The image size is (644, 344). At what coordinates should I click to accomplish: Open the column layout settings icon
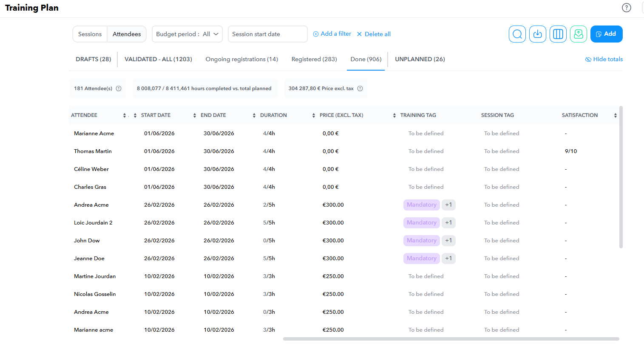tap(558, 34)
